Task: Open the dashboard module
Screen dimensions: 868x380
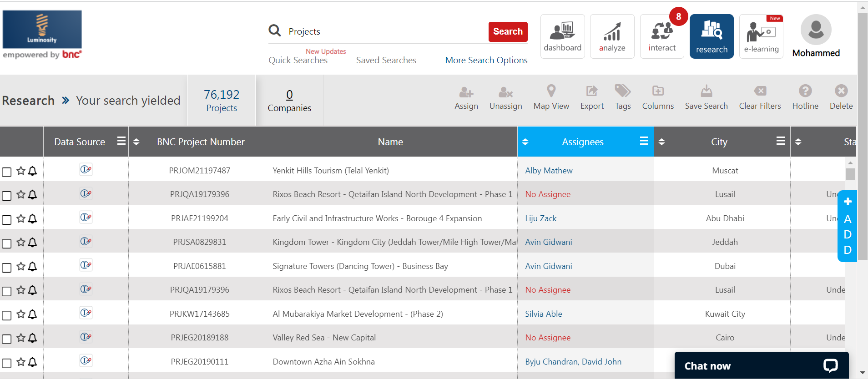Action: [x=562, y=36]
